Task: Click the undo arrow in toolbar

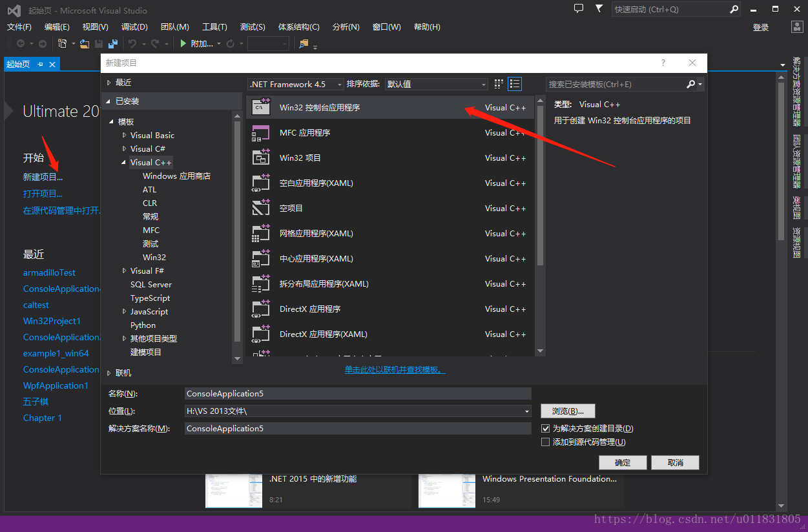Action: (x=132, y=43)
